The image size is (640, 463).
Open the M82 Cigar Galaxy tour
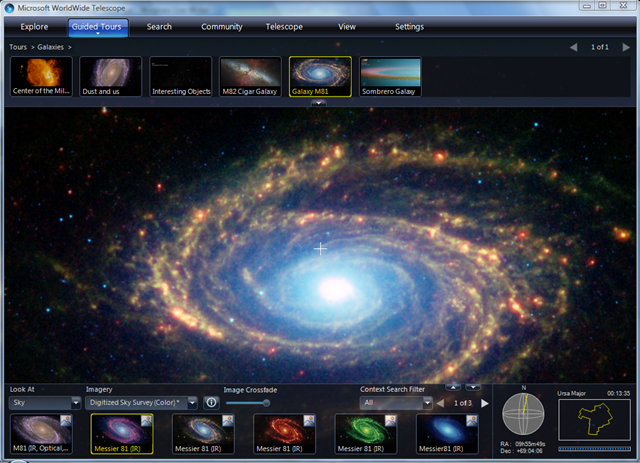coord(250,77)
